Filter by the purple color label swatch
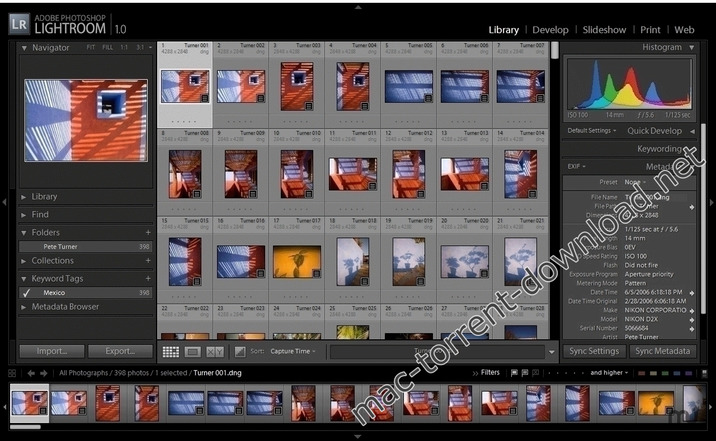 [x=689, y=373]
